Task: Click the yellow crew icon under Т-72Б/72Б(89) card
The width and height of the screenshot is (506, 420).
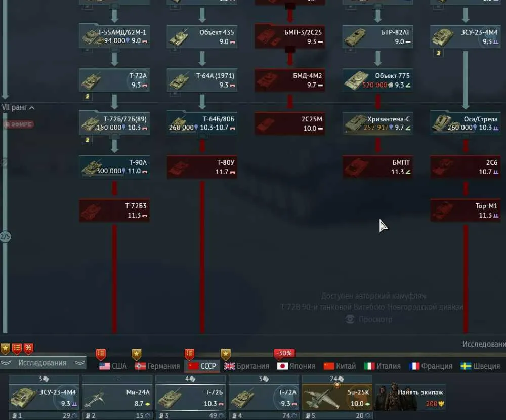Action: pos(87,140)
